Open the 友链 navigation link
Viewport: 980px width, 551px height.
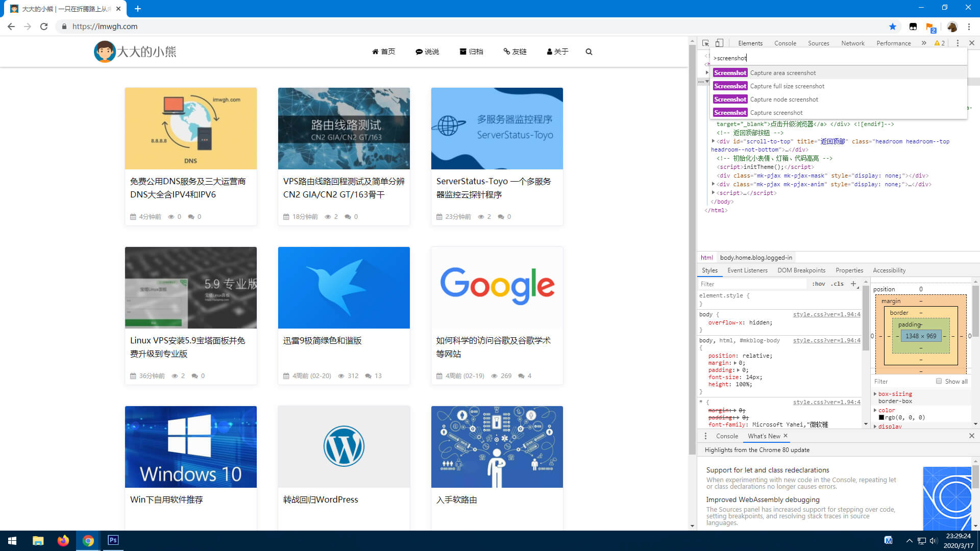click(515, 52)
